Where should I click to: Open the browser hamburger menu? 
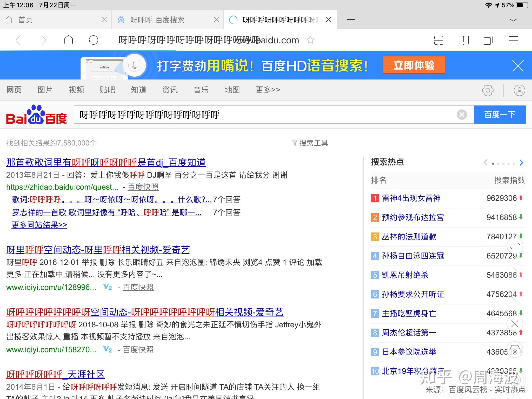click(513, 40)
